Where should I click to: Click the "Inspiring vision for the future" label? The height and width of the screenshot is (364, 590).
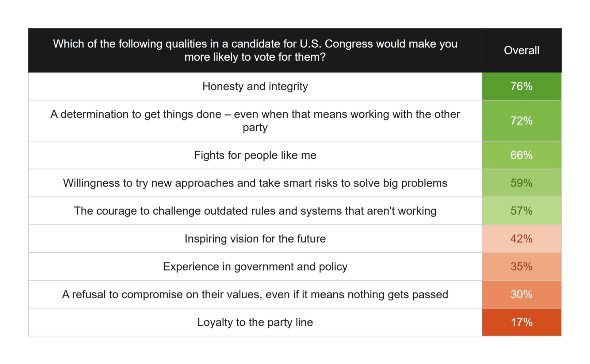pos(255,239)
